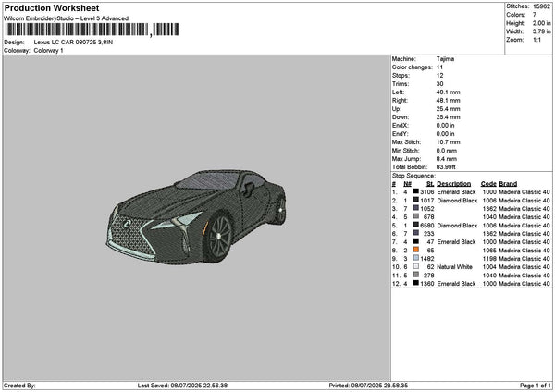Click the Natural White swatch in row 10

pos(416,266)
